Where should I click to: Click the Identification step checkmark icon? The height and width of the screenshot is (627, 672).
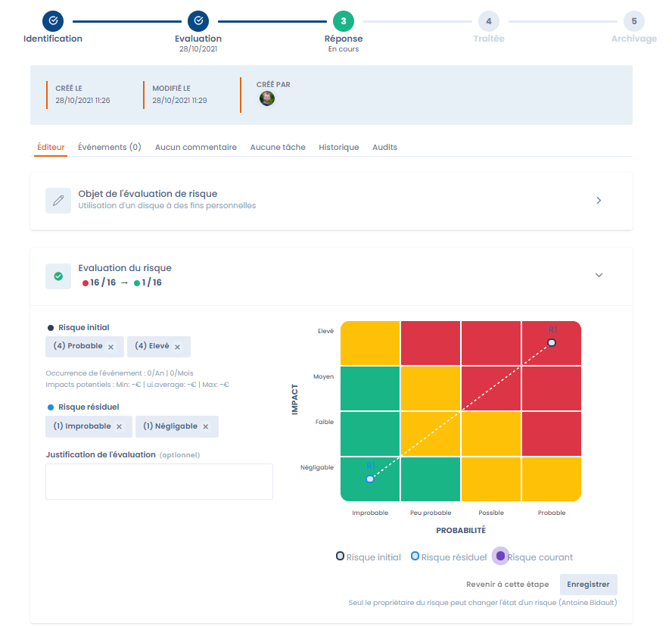(53, 20)
